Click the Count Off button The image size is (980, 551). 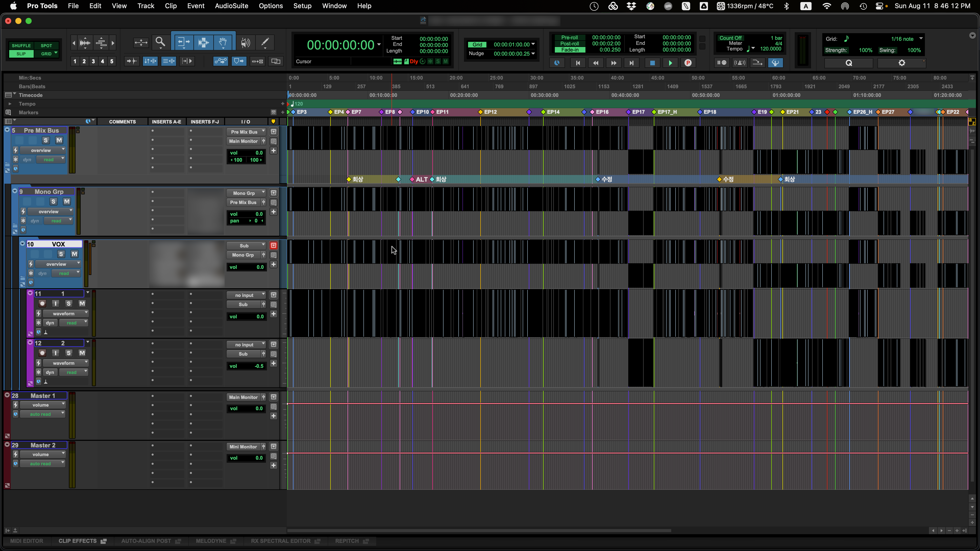(x=730, y=38)
